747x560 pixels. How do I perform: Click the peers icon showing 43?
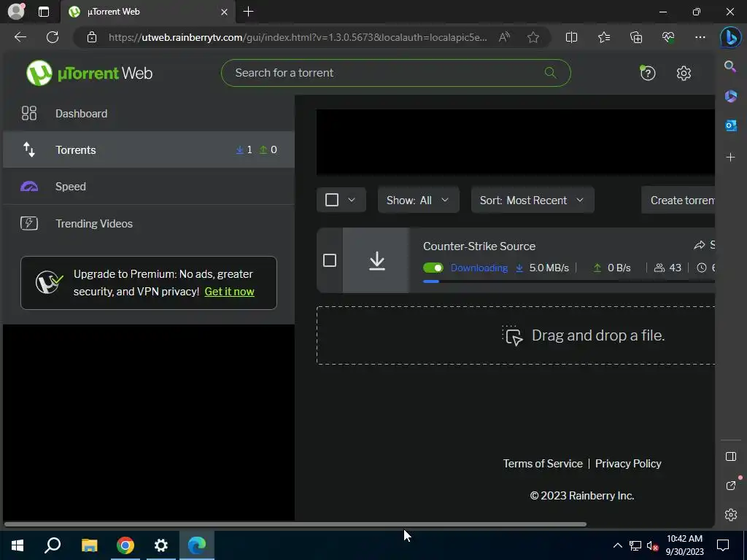659,268
